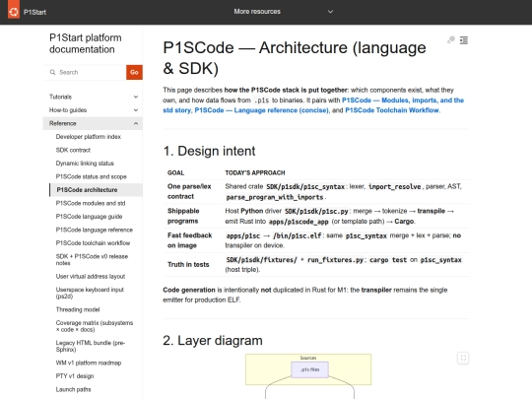Screen dimensions: 532x399
Task: Open WM v1 platform roadmap page
Action: click(x=89, y=363)
